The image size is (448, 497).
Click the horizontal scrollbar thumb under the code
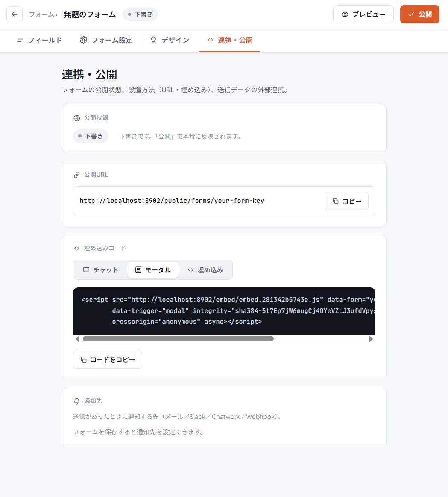(178, 339)
